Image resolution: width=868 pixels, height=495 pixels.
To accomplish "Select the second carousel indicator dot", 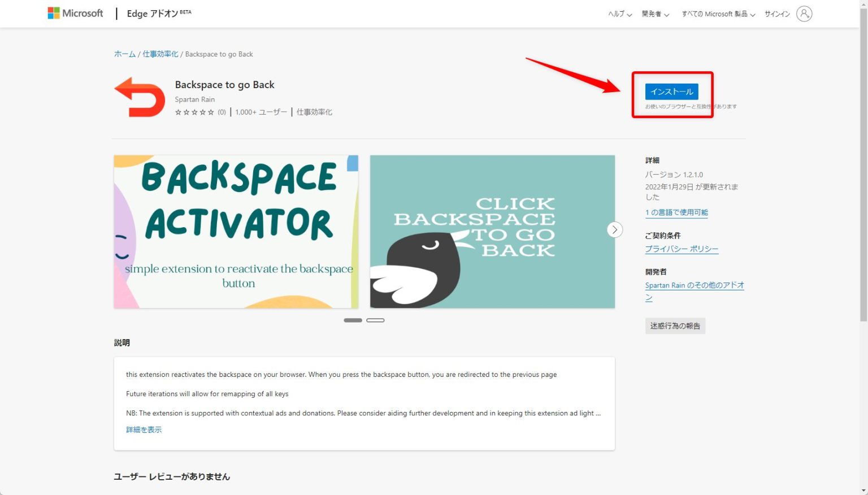I will [375, 320].
